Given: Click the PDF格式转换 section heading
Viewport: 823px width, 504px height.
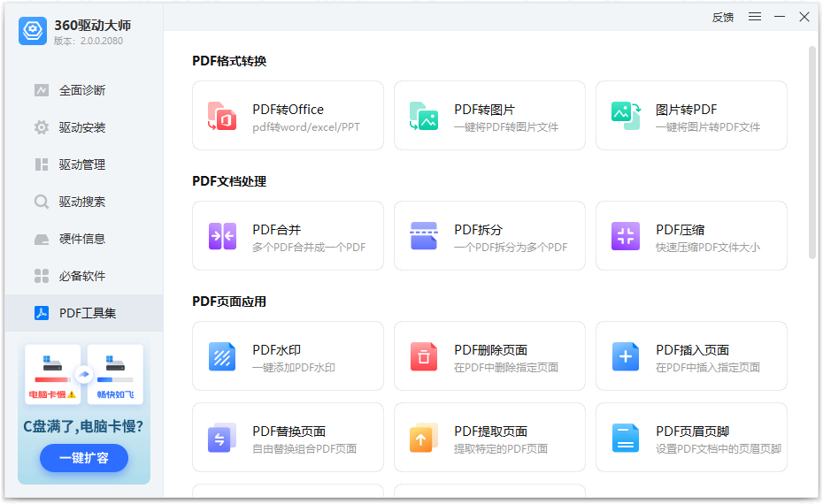Looking at the screenshot, I should point(229,61).
